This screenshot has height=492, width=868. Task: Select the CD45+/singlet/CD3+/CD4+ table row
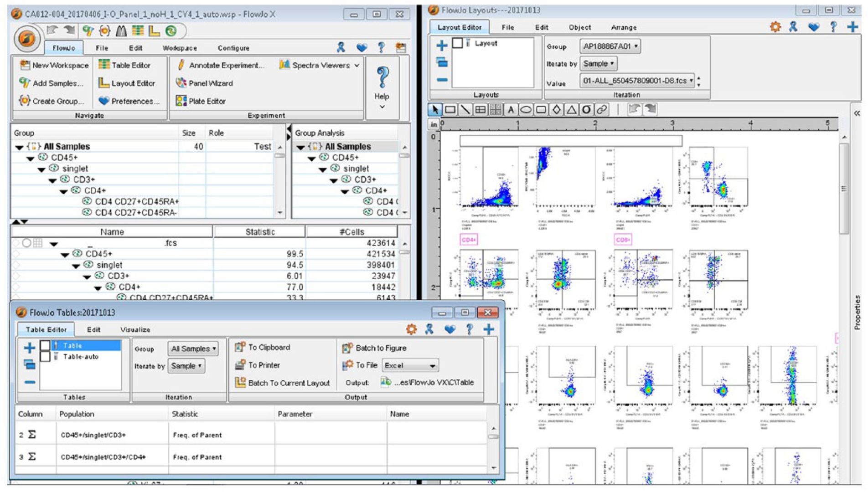[x=251, y=457]
